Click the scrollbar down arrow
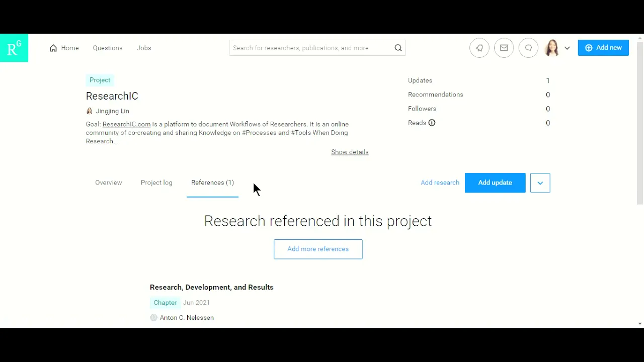The height and width of the screenshot is (362, 644). tap(640, 324)
